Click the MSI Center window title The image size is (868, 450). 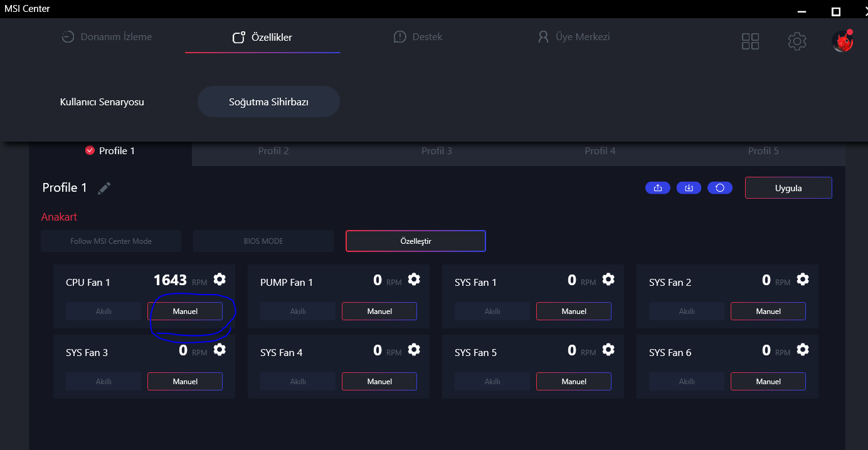point(27,9)
